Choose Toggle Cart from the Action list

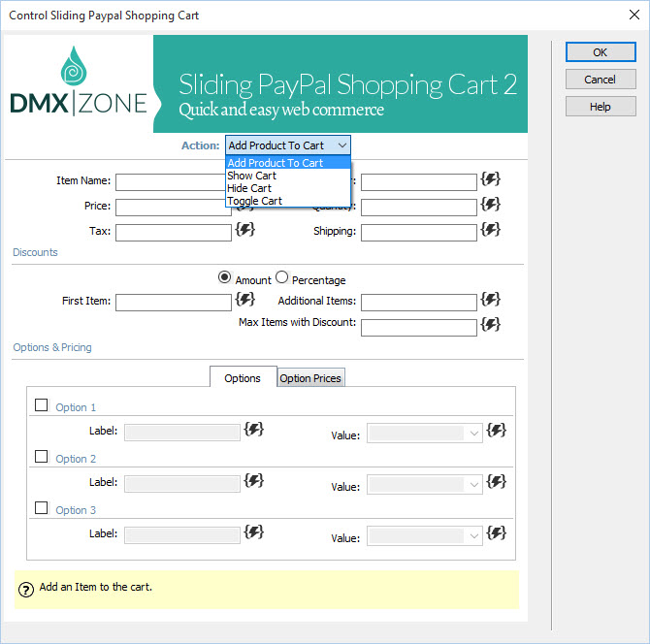tap(288, 201)
